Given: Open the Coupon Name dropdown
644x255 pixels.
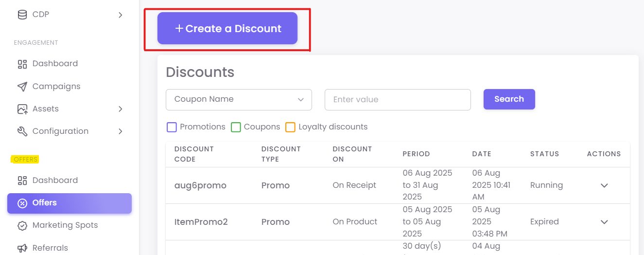Looking at the screenshot, I should click(x=239, y=100).
